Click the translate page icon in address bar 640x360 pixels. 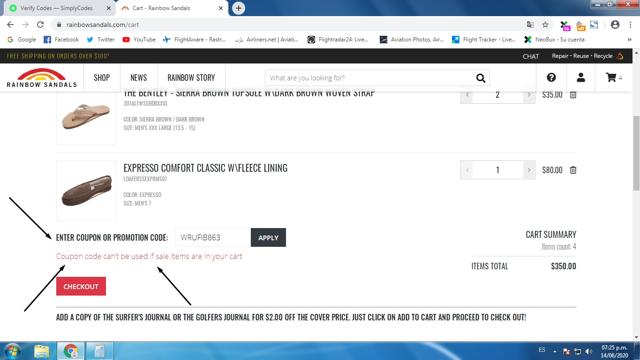(x=530, y=25)
